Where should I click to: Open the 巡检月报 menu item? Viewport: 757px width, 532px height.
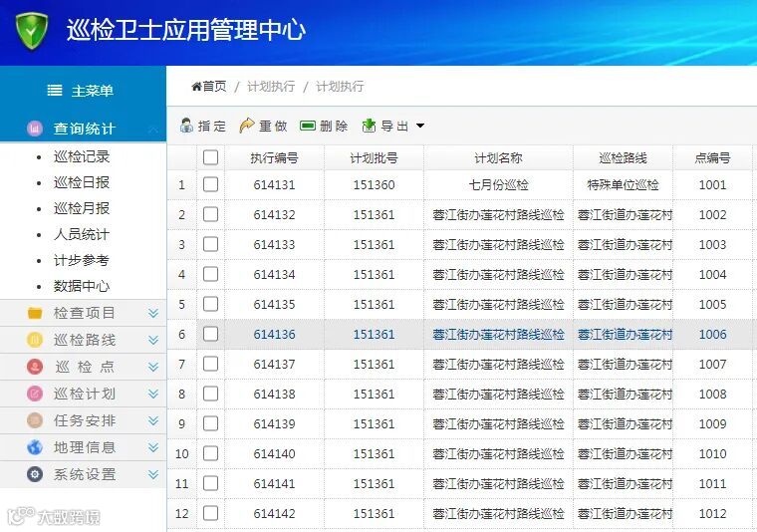click(82, 208)
